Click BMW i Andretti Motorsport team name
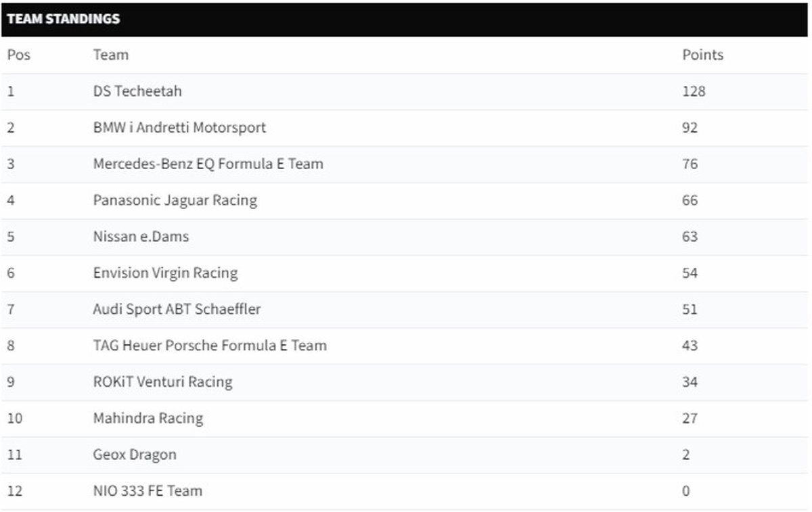 point(179,128)
